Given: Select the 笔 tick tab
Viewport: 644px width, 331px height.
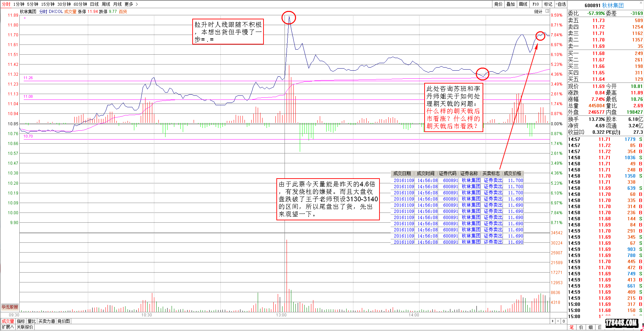Looking at the screenshot, I should [x=572, y=327].
